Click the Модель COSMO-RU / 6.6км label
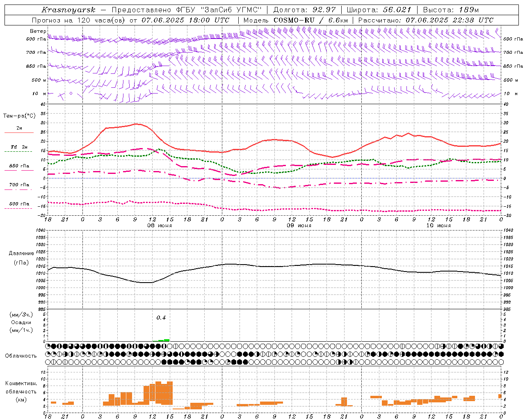The width and height of the screenshot is (525, 420). click(295, 20)
